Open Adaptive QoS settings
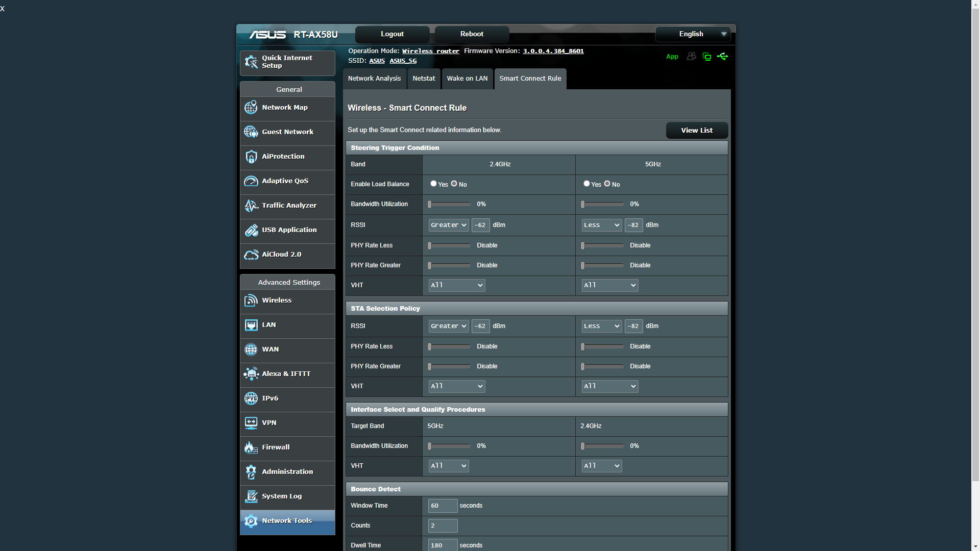Viewport: 980px width, 551px height. pyautogui.click(x=289, y=180)
